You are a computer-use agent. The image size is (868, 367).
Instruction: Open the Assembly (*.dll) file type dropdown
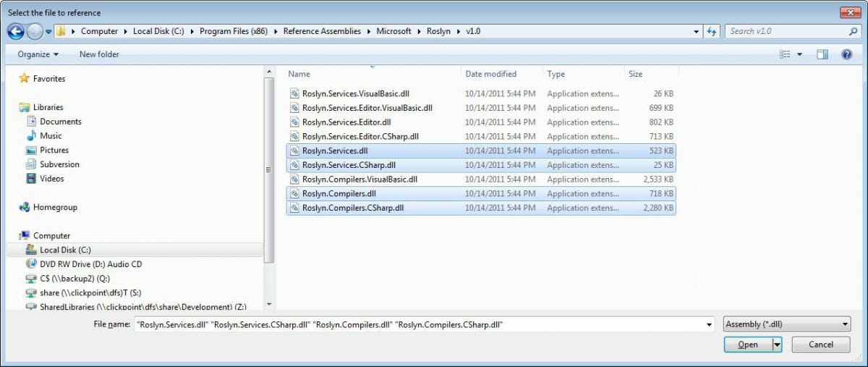(x=787, y=324)
